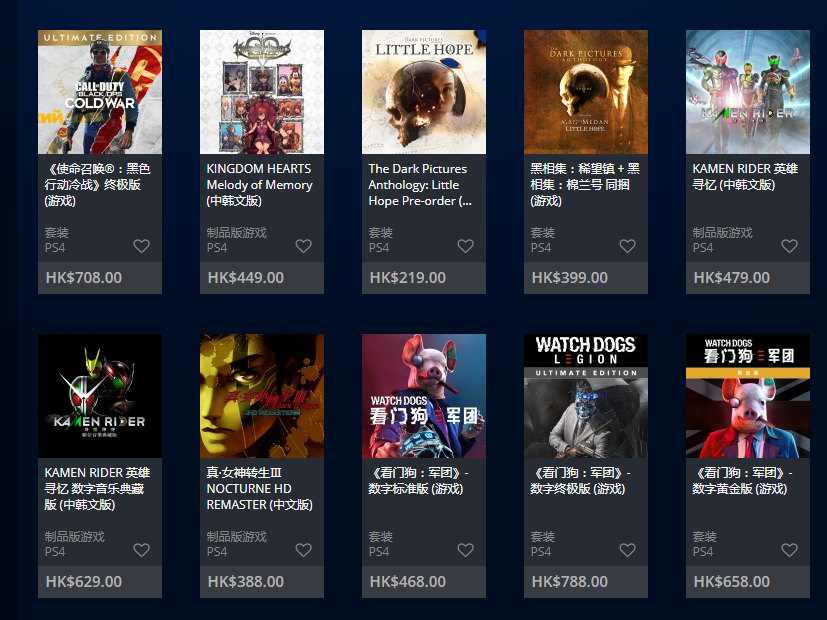827x620 pixels.
Task: Add Call of Duty Cold War to wishlist
Action: pos(141,246)
